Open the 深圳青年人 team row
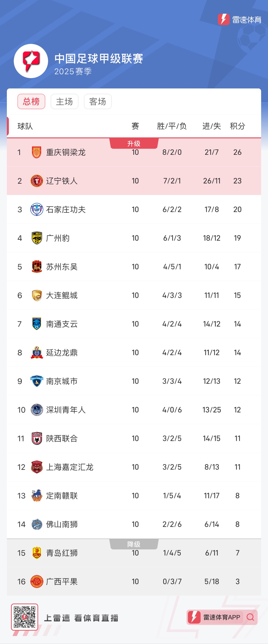 tap(134, 410)
